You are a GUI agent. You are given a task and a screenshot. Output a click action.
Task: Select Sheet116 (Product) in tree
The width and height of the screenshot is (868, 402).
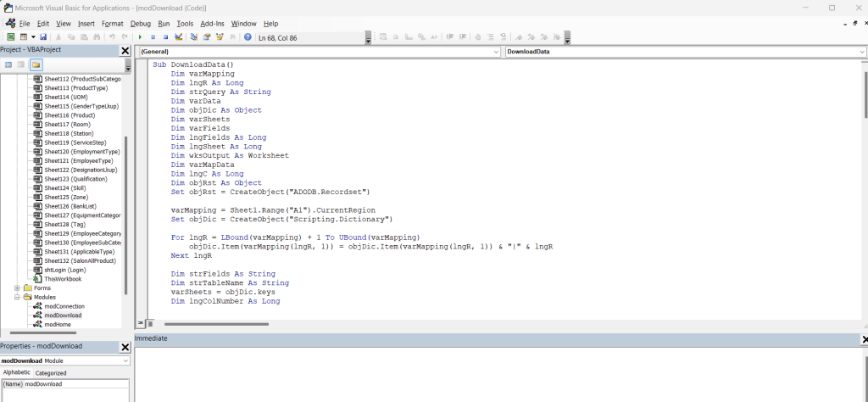(x=70, y=115)
